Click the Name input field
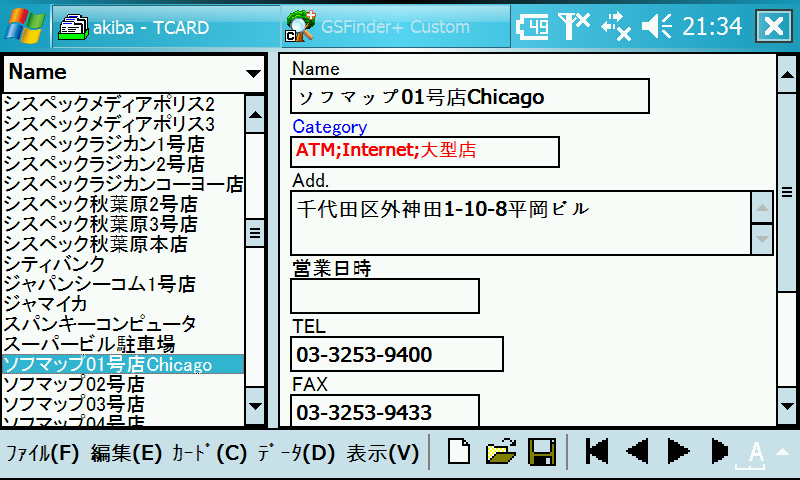This screenshot has height=480, width=800. click(469, 96)
